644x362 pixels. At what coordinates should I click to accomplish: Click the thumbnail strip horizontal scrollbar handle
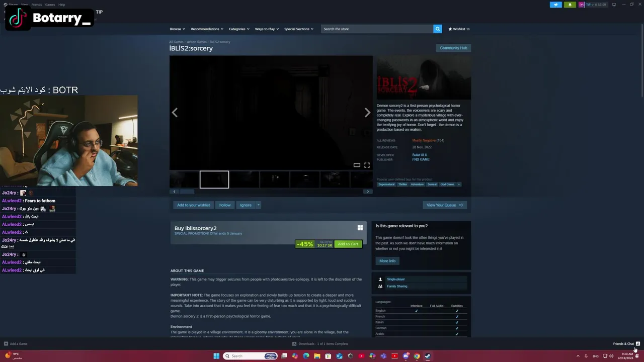pos(187,192)
